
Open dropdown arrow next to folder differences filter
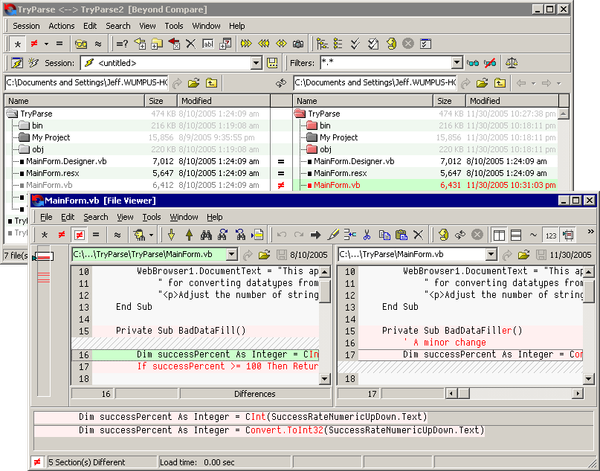click(x=46, y=44)
